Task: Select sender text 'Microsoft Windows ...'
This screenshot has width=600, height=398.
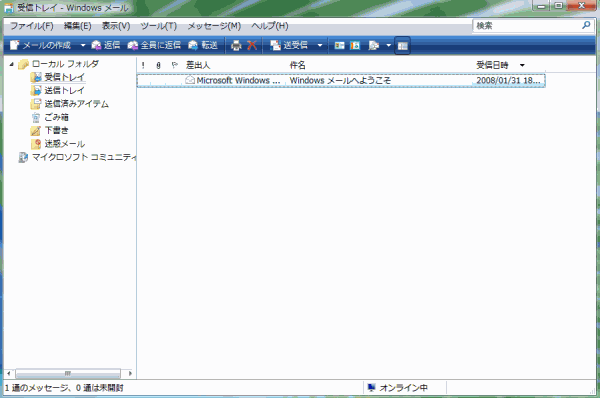Action: coord(238,80)
